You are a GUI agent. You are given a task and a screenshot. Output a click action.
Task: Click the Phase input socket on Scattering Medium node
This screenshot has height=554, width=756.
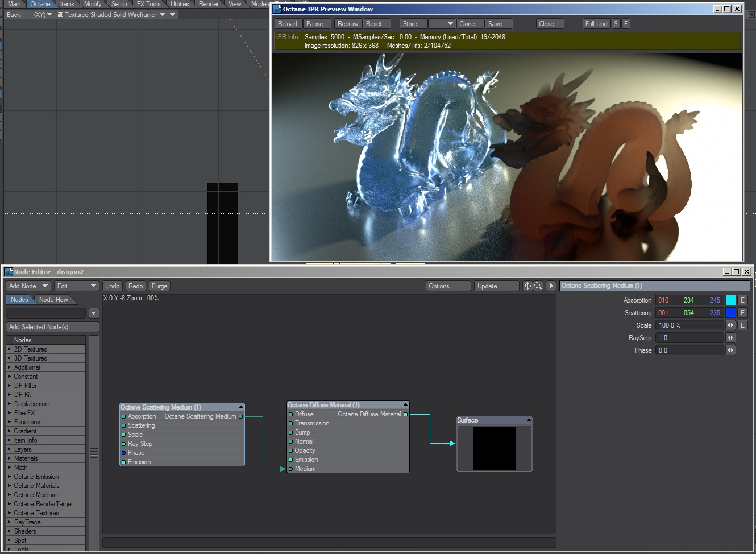[123, 453]
